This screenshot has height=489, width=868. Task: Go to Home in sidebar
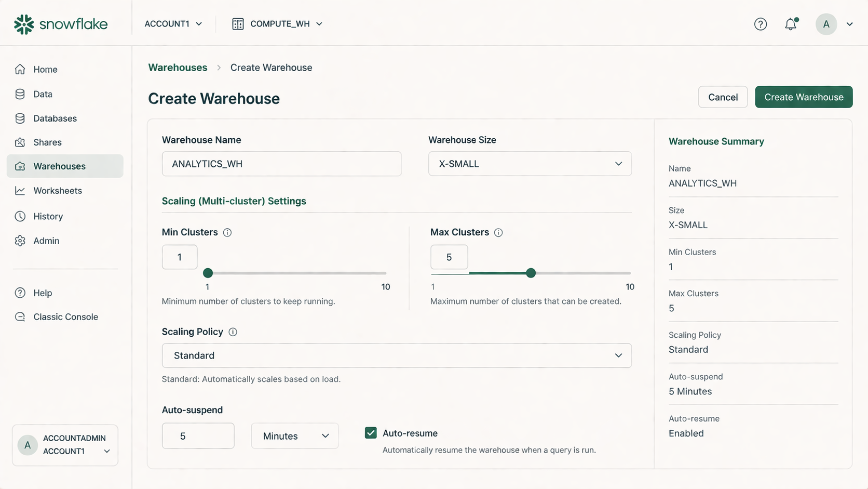coord(65,69)
